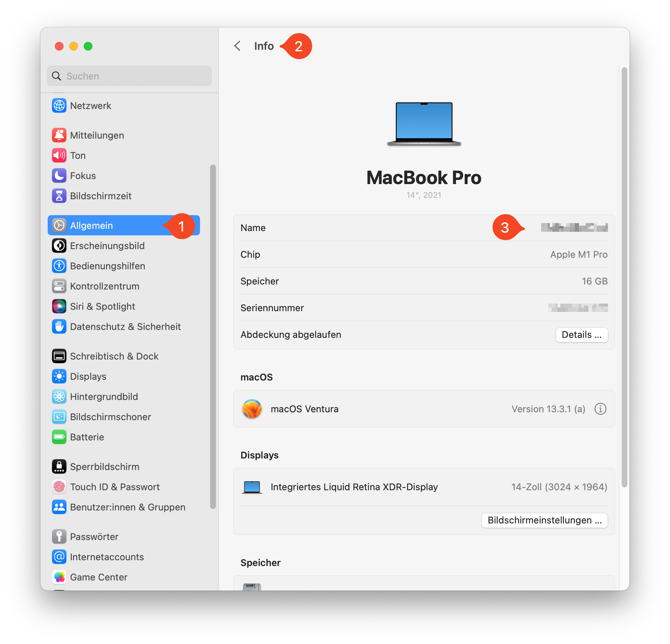The width and height of the screenshot is (670, 644).
Task: Open Erscheinungsbild icon in sidebar
Action: click(59, 246)
